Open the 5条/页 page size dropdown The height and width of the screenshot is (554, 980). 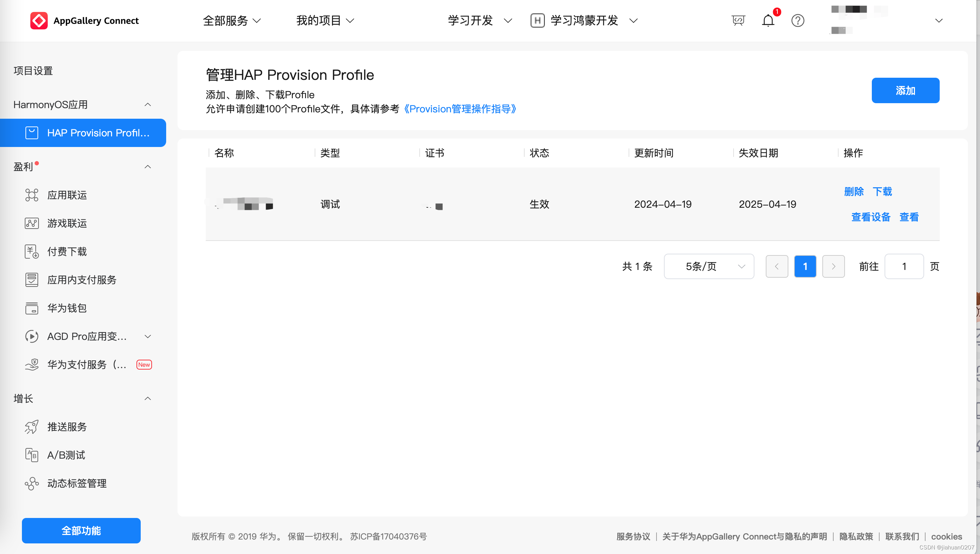pyautogui.click(x=709, y=266)
